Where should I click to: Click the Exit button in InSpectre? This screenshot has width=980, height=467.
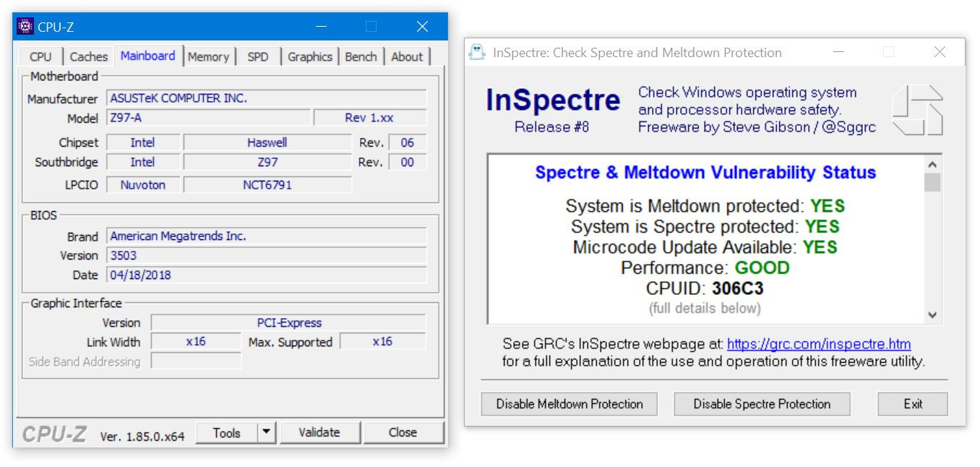913,404
